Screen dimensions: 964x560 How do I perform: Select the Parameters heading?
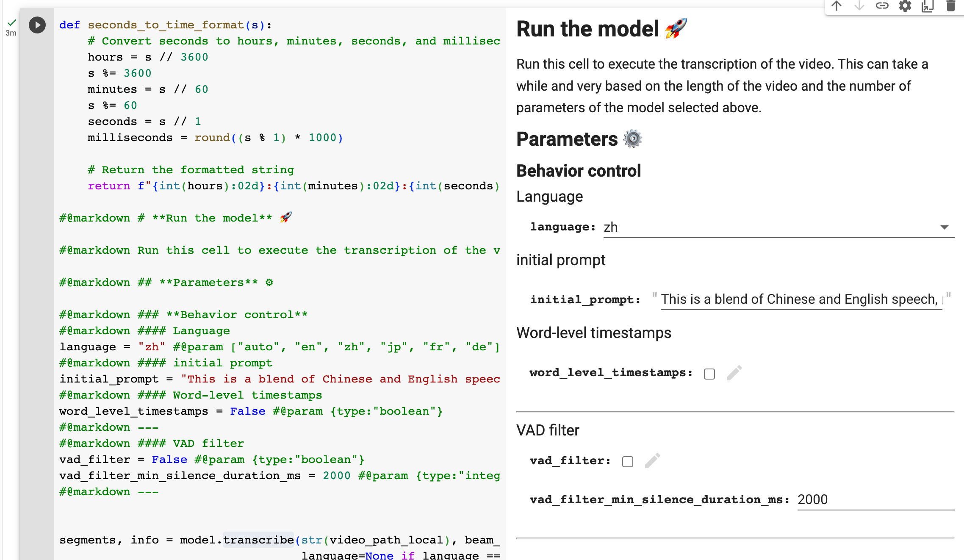click(568, 139)
